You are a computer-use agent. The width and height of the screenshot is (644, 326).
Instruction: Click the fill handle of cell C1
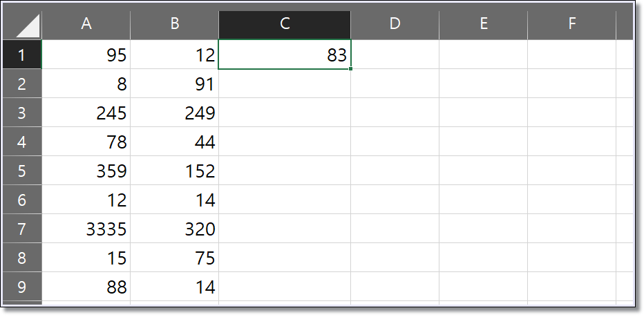click(350, 68)
